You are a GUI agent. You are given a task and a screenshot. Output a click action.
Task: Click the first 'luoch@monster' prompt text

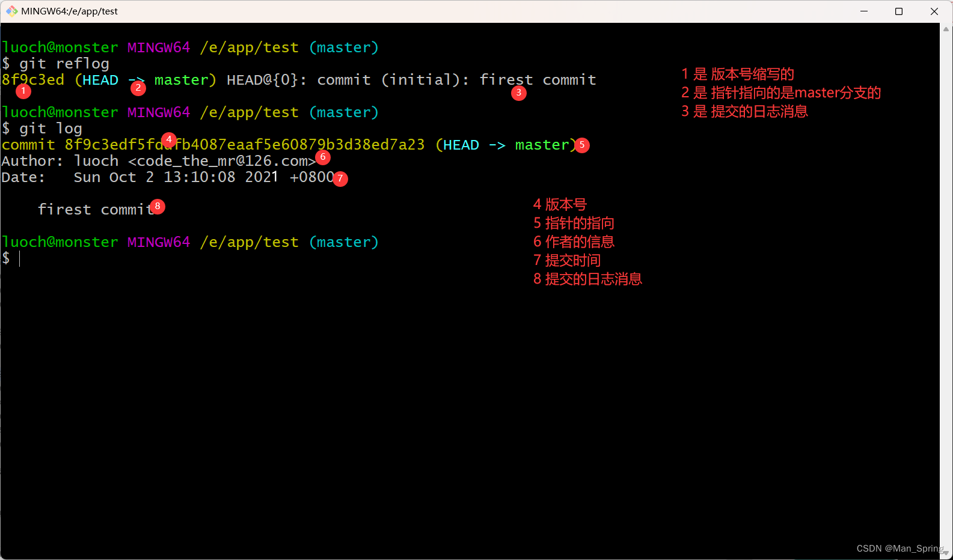click(60, 47)
